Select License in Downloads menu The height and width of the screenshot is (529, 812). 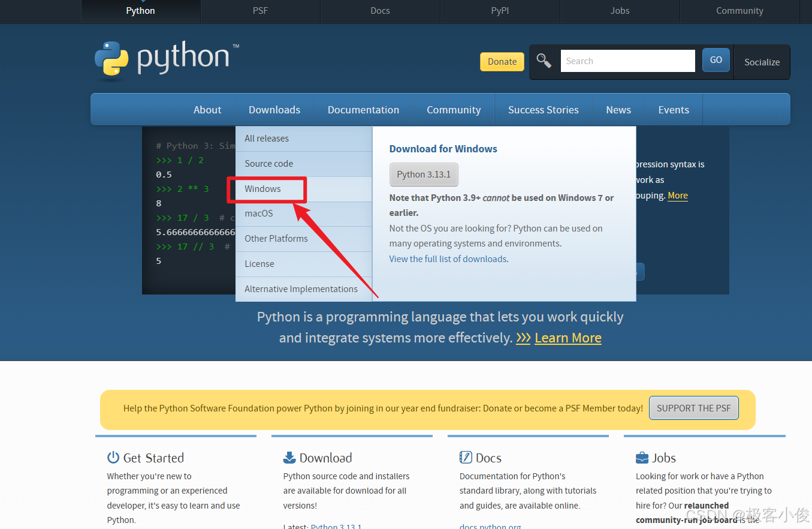(304, 264)
